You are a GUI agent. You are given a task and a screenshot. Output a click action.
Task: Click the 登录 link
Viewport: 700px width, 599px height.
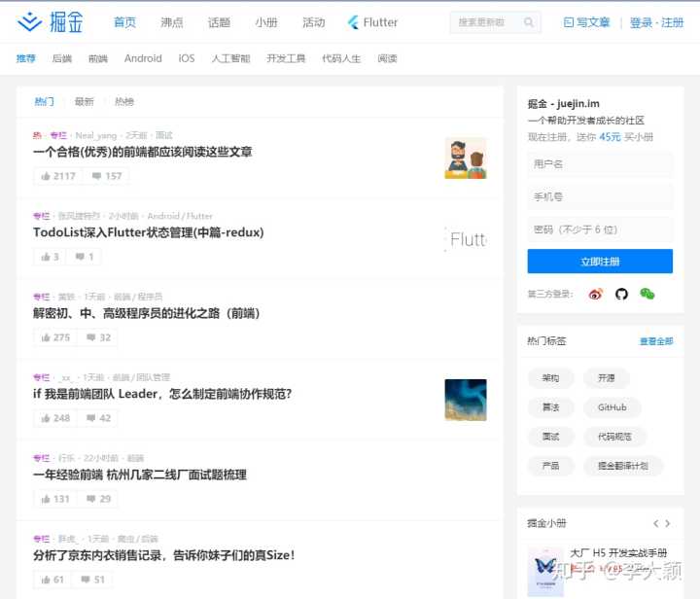tap(641, 22)
